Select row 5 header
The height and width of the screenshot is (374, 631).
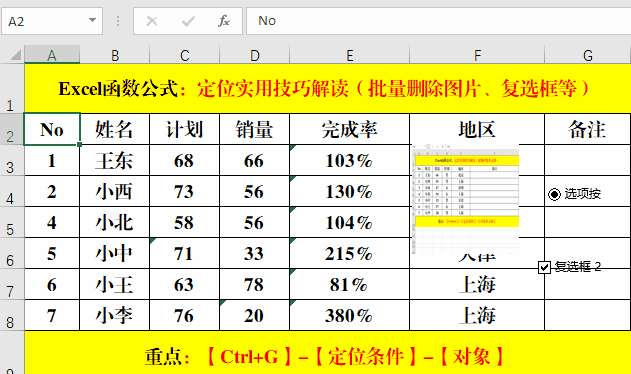[12, 222]
